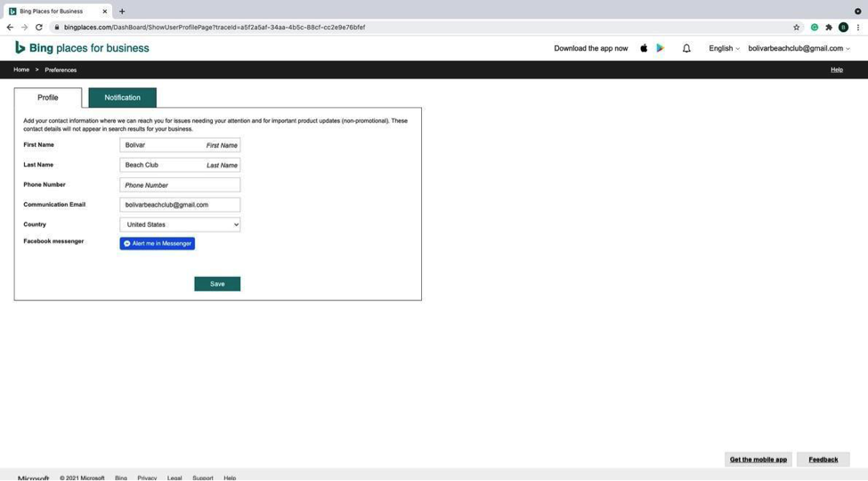Go to Home in breadcrumb
The width and height of the screenshot is (868, 481).
coord(21,69)
